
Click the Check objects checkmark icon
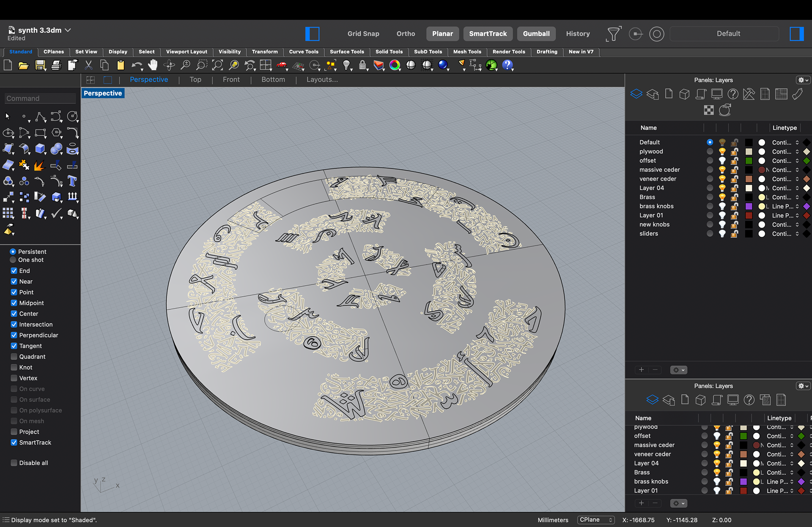coord(56,213)
